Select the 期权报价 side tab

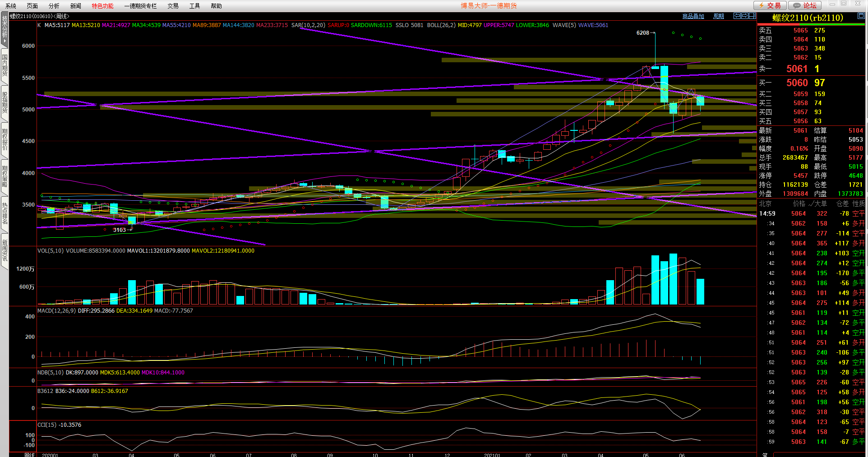5,139
